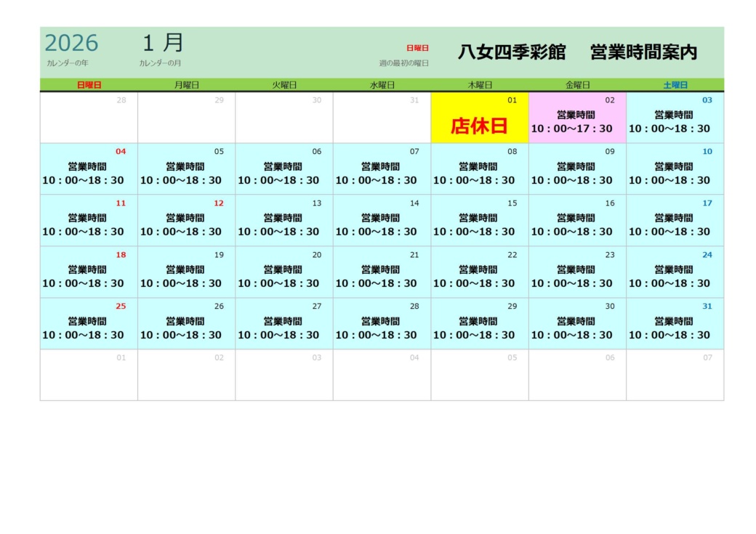This screenshot has width=756, height=534.
Task: Click the January 20 business hours cell
Action: coord(283,272)
